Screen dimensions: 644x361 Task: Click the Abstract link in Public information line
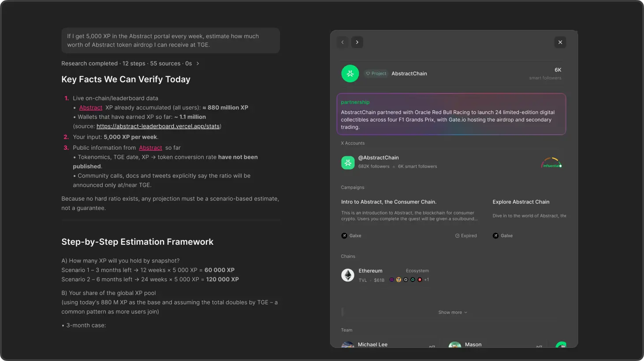point(150,148)
